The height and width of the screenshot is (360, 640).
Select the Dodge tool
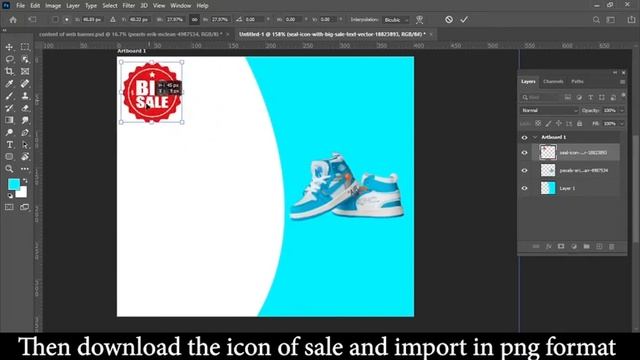[9, 132]
